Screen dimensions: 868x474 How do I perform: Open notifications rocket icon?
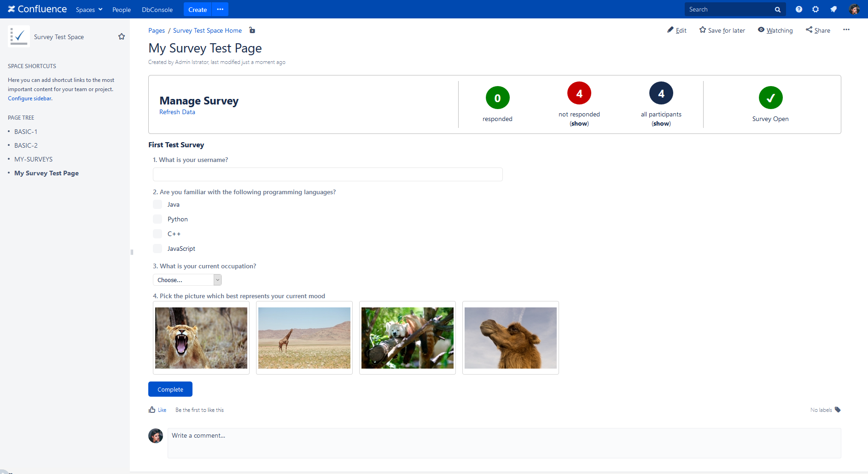833,9
